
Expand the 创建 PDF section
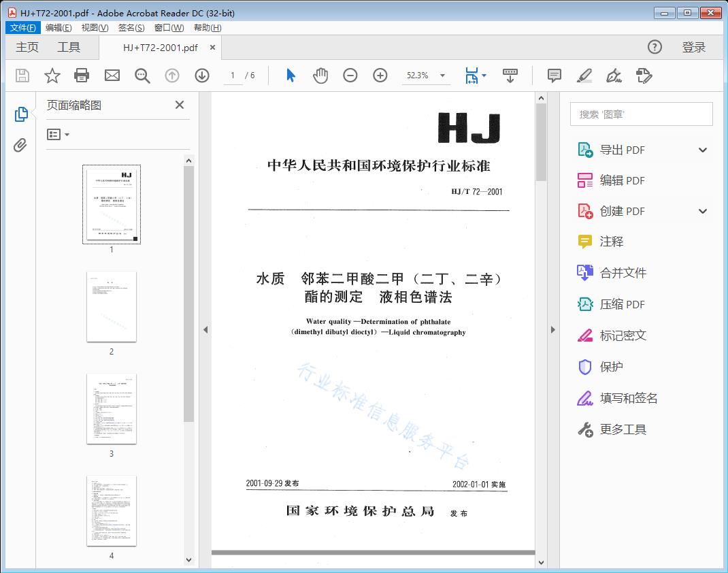tap(703, 212)
